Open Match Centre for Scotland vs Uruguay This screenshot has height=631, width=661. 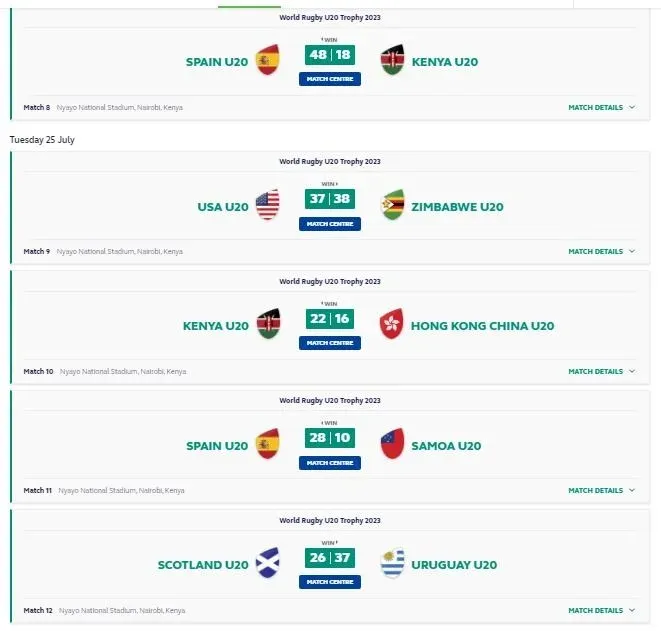(329, 582)
